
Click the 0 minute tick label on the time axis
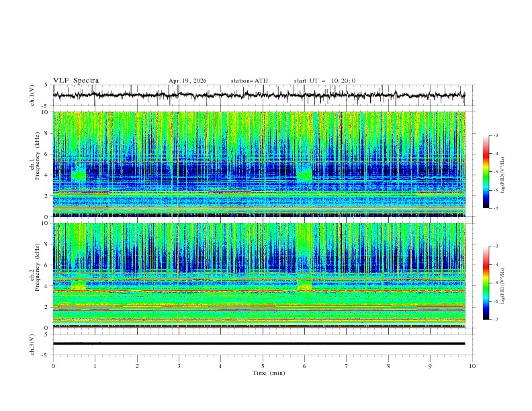click(x=53, y=366)
